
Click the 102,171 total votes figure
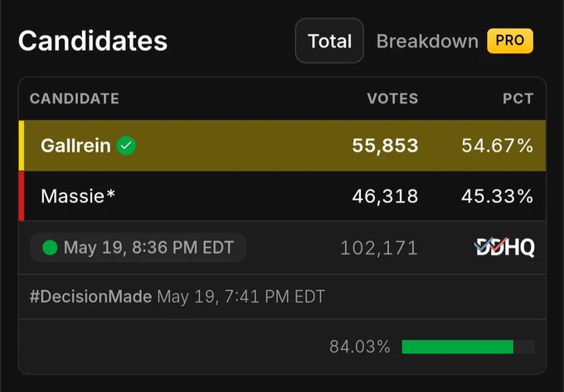(x=379, y=248)
